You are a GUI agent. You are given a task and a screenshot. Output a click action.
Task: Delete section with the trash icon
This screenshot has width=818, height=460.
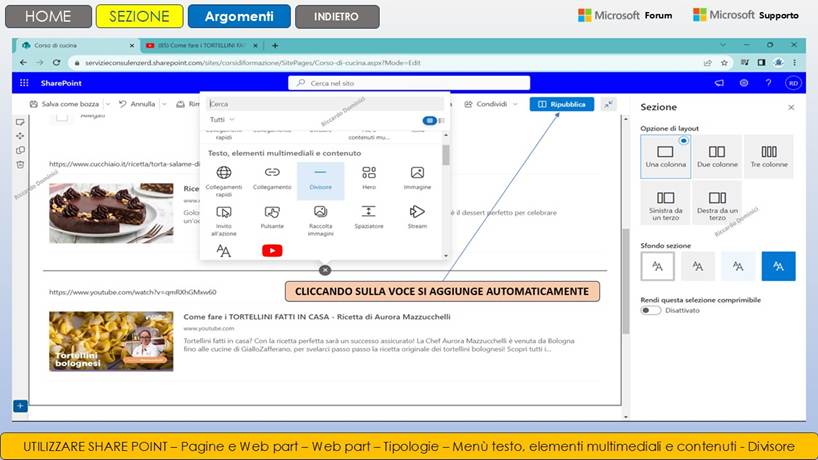pos(20,165)
